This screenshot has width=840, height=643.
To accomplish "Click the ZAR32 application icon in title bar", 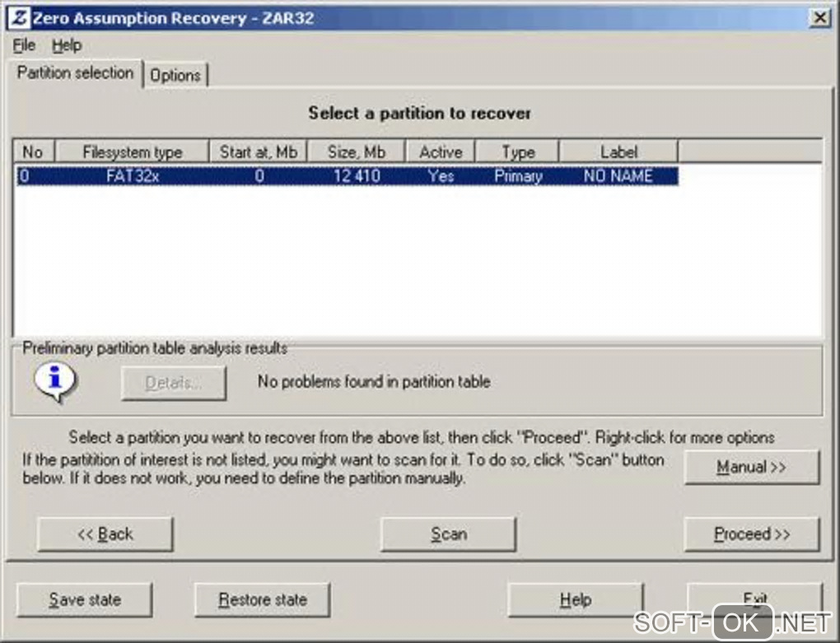I will click(x=19, y=17).
